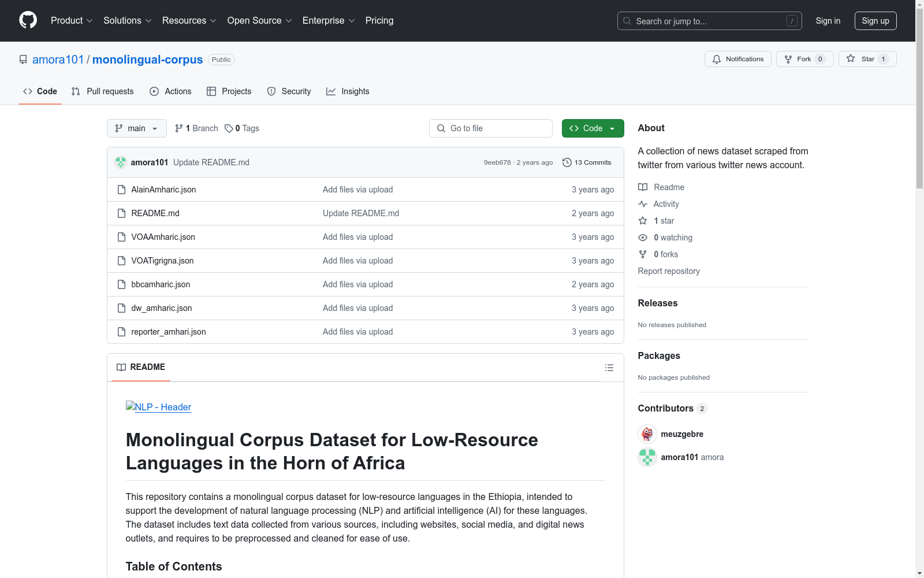Click Report repository link

pyautogui.click(x=669, y=271)
